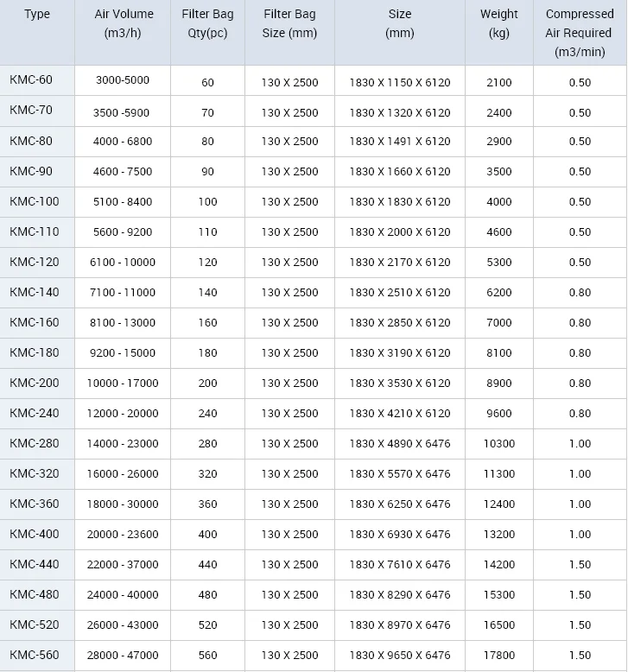Click size cell 1830 X 1150 X 6120

pos(400,82)
